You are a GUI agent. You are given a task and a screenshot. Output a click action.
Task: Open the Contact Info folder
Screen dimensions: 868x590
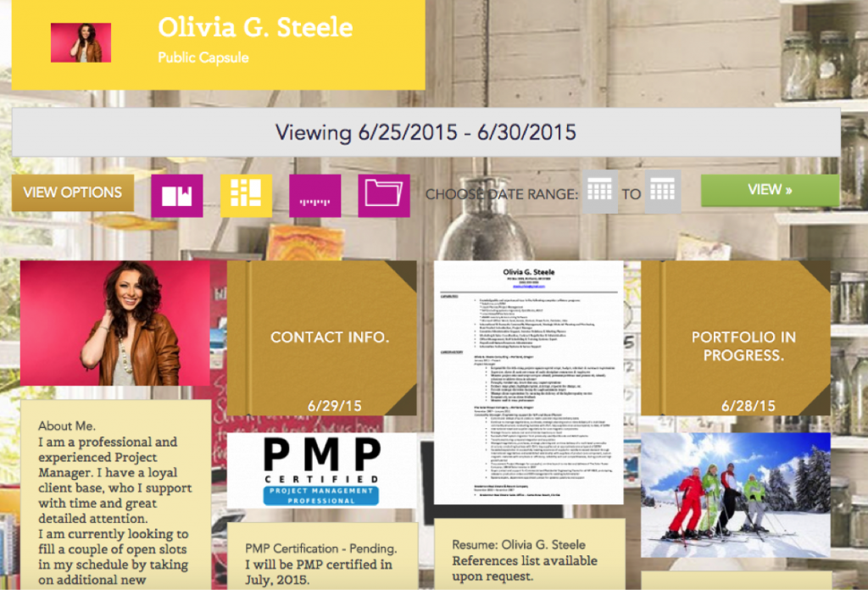(321, 337)
